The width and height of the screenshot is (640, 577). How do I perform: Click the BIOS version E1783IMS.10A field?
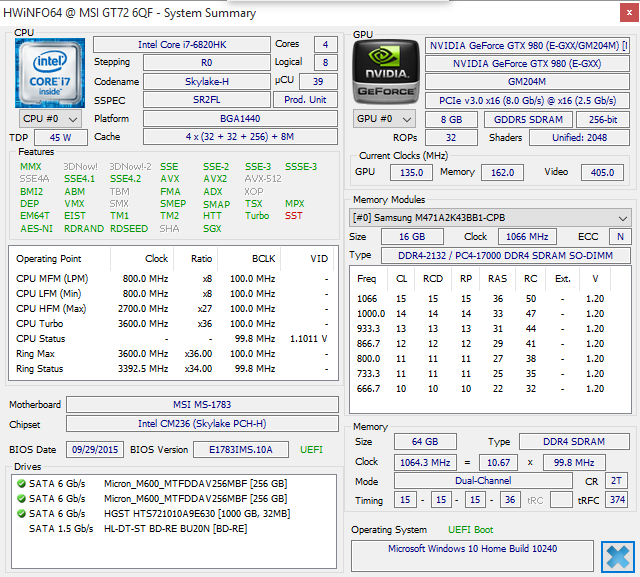pyautogui.click(x=240, y=450)
